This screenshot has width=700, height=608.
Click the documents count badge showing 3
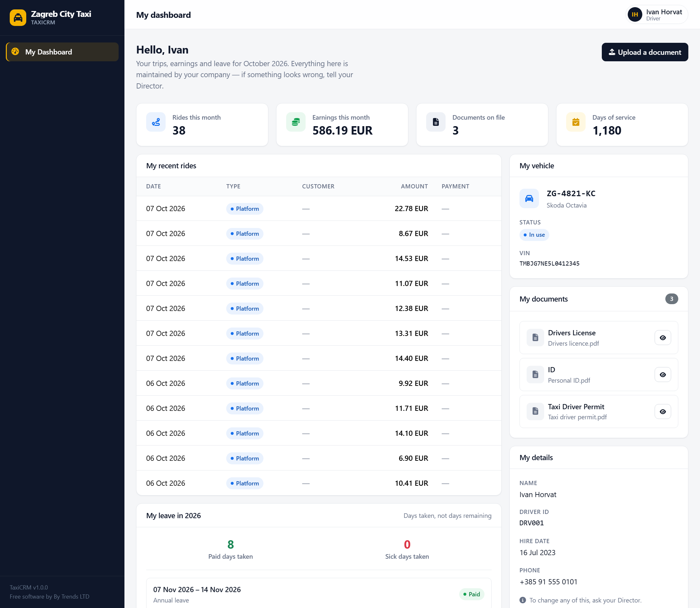[671, 299]
